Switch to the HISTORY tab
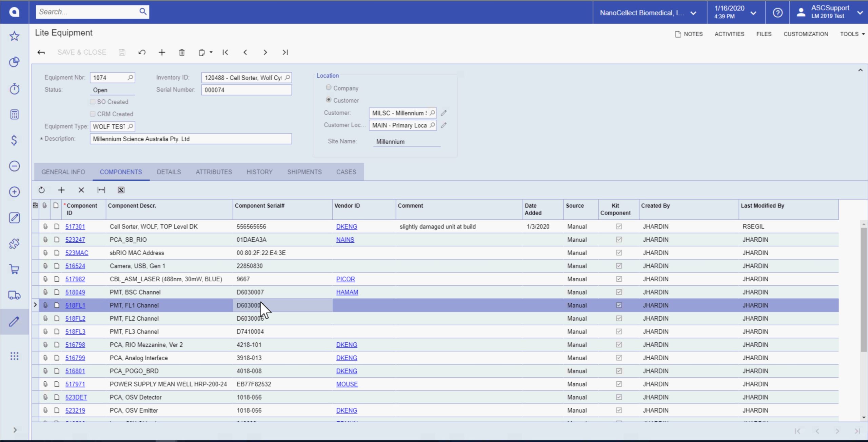 tap(259, 172)
